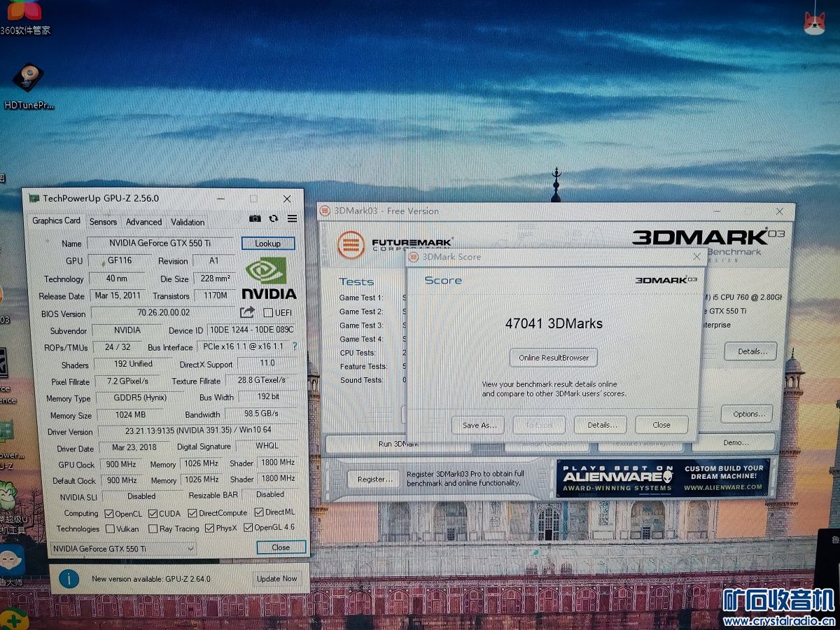Click the 192 Unified Shaders value
This screenshot has width=840, height=630.
tap(132, 364)
